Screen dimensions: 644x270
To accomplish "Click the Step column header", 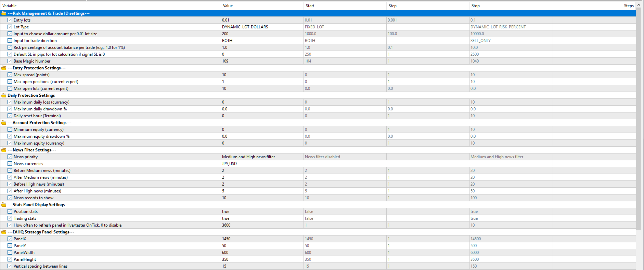I will point(428,6).
